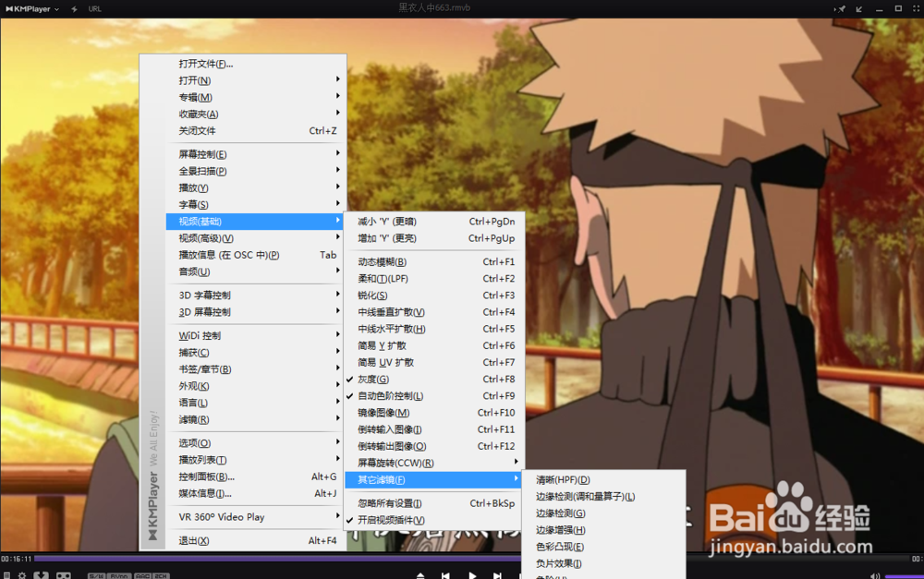
Task: Choose 关闭文件 Ctrl+Z
Action: point(256,131)
